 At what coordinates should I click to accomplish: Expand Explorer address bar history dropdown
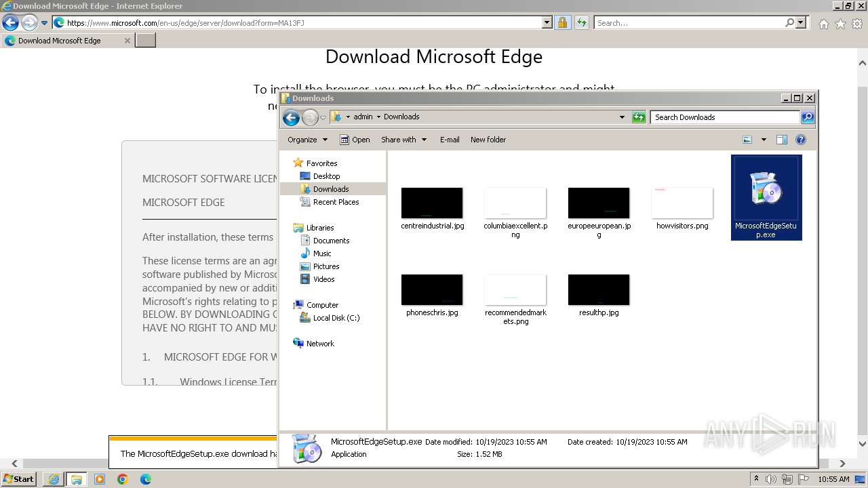pos(622,117)
